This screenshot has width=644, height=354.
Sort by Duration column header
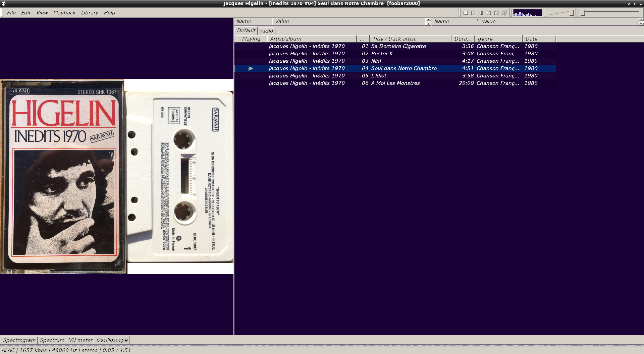pyautogui.click(x=463, y=39)
